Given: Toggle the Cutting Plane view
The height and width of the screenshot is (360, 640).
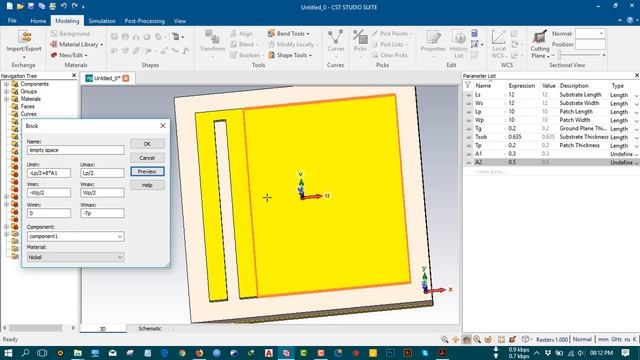Looking at the screenshot, I should pos(540,44).
